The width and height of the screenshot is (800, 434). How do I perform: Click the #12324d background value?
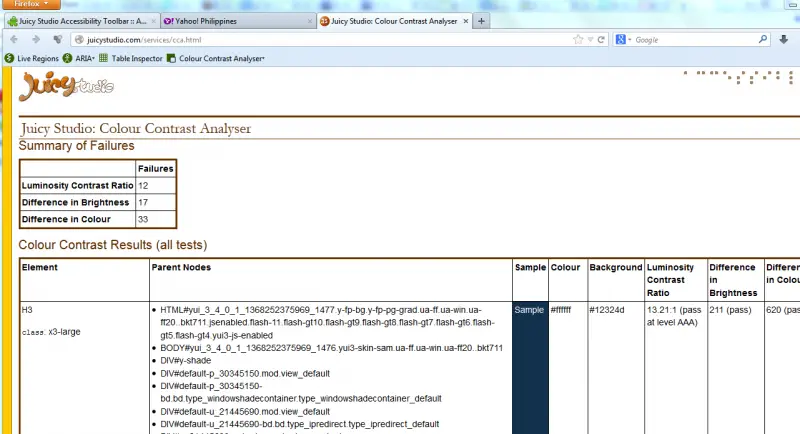[607, 310]
